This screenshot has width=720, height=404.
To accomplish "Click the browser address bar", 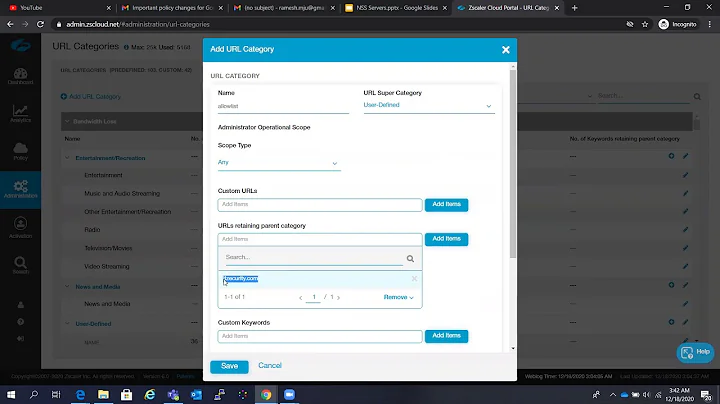I will (x=340, y=24).
